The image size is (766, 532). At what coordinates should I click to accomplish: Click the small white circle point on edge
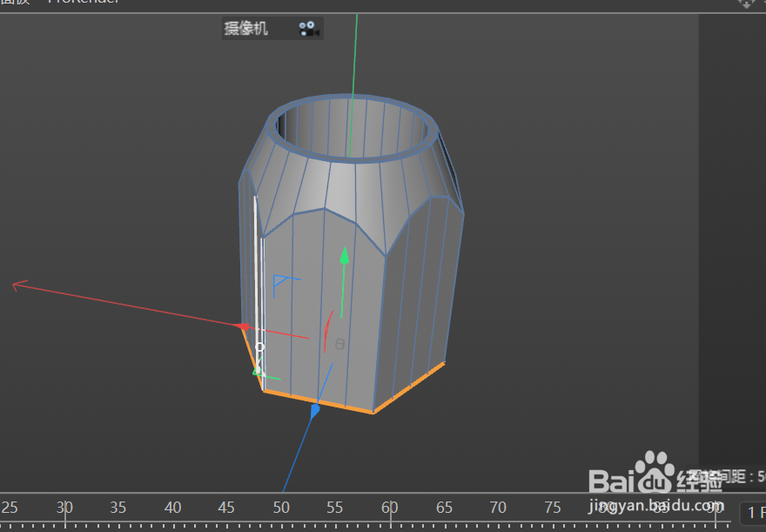[x=259, y=347]
